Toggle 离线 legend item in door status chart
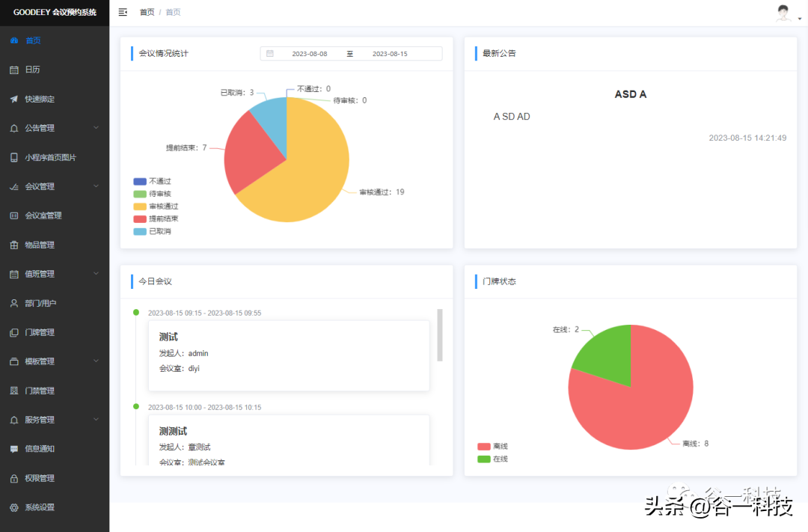This screenshot has width=808, height=532. pos(492,446)
